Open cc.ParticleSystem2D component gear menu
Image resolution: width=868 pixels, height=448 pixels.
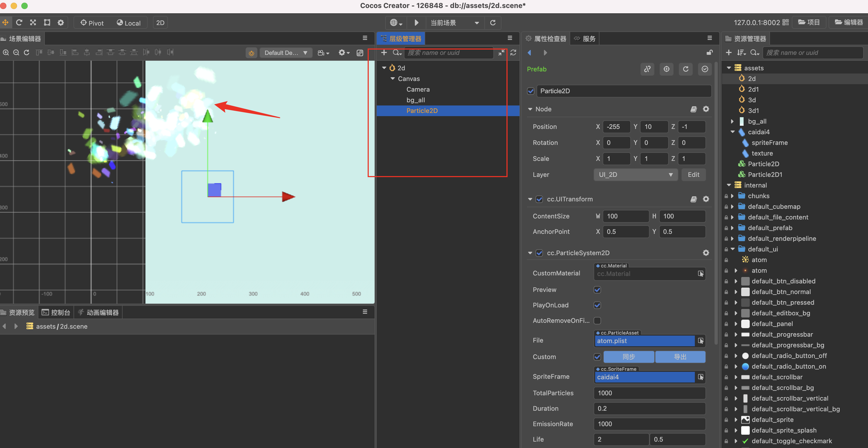(705, 253)
